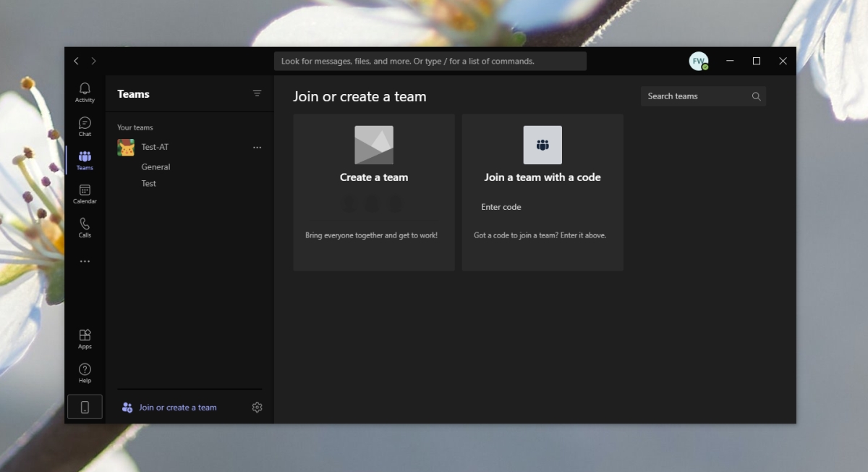Image resolution: width=868 pixels, height=472 pixels.
Task: Open manage teams gear icon
Action: (257, 408)
